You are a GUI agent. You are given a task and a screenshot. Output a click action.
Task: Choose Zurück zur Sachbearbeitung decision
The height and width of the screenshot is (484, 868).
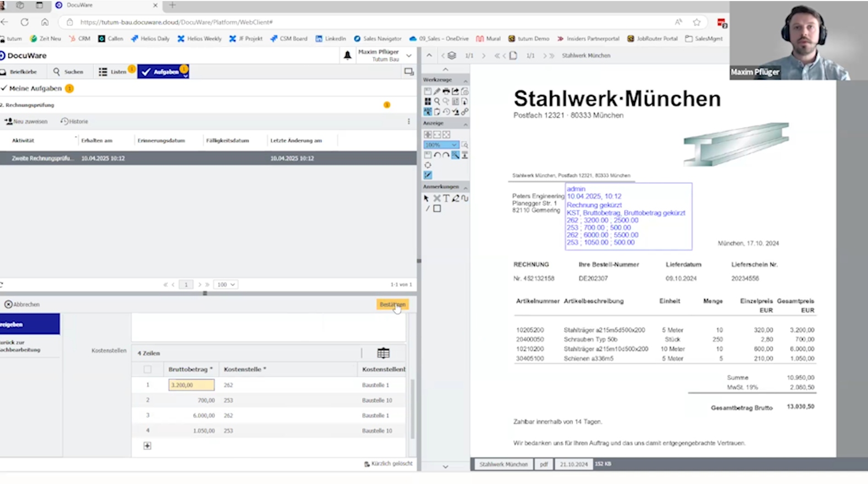coord(30,346)
